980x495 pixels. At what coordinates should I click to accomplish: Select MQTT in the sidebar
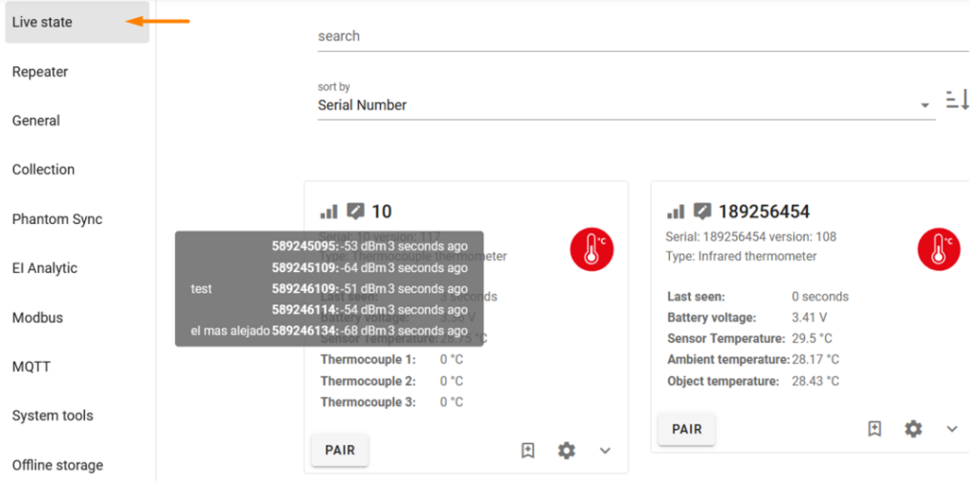click(x=32, y=367)
